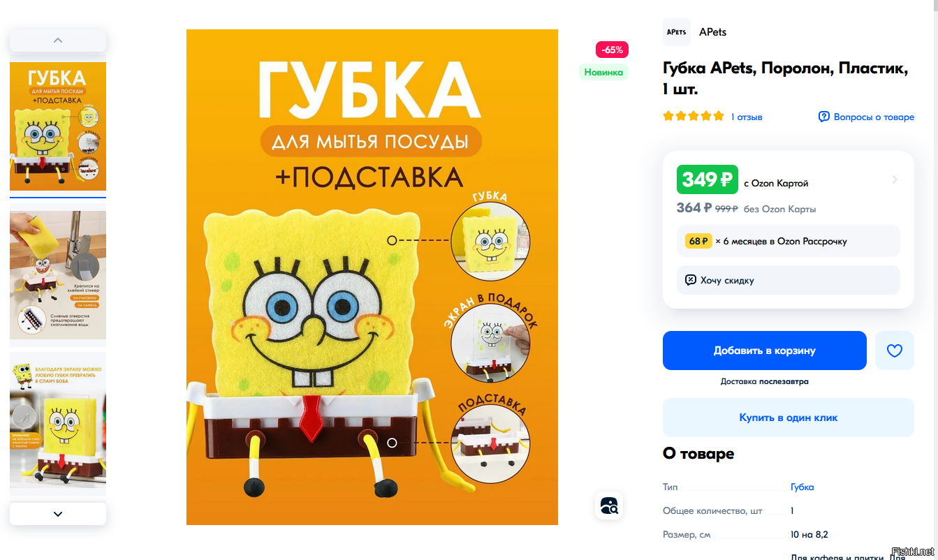Click the APets seller logo

676,32
